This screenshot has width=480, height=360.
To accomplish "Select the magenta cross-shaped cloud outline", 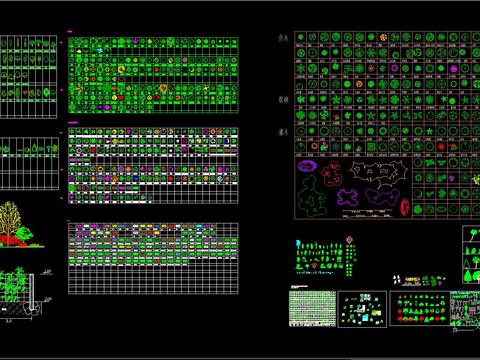I will [348, 197].
